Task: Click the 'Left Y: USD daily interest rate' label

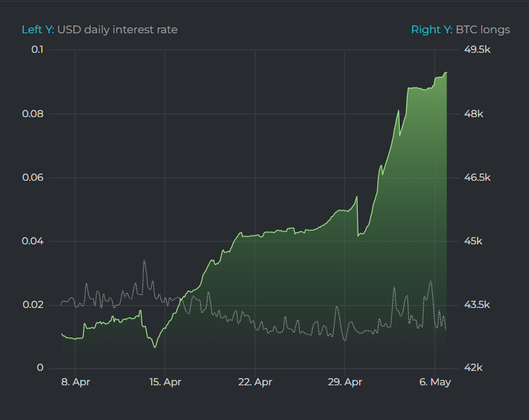Action: point(99,30)
